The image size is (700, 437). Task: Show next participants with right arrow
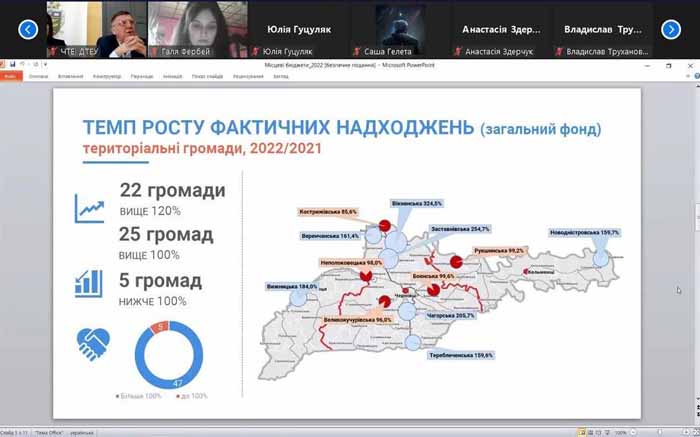pyautogui.click(x=671, y=30)
